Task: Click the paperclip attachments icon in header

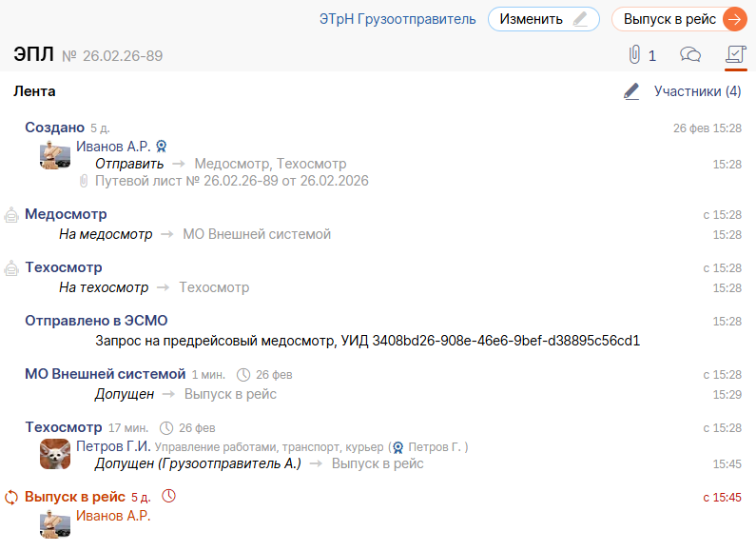Action: pyautogui.click(x=635, y=55)
